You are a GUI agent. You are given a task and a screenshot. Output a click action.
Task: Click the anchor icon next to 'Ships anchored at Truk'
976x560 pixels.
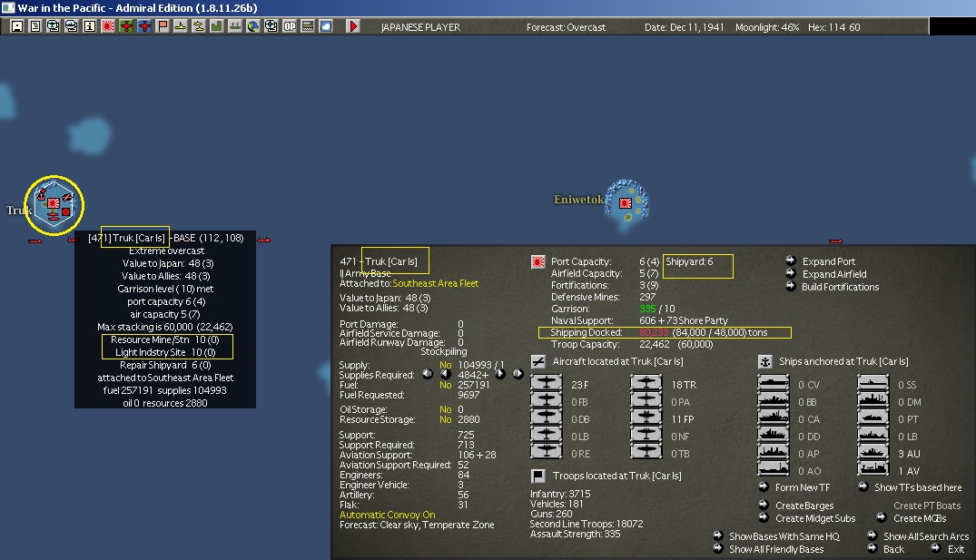pos(765,361)
